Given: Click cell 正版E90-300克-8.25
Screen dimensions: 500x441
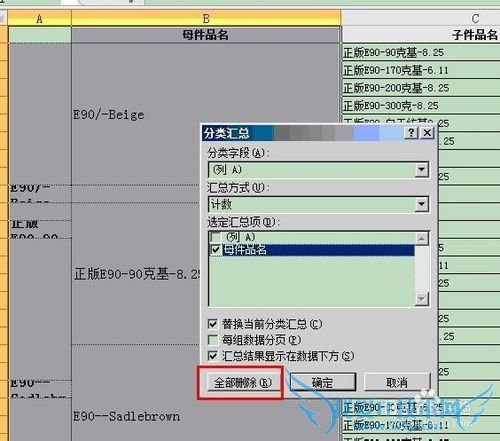Looking at the screenshot, I should [x=421, y=105].
